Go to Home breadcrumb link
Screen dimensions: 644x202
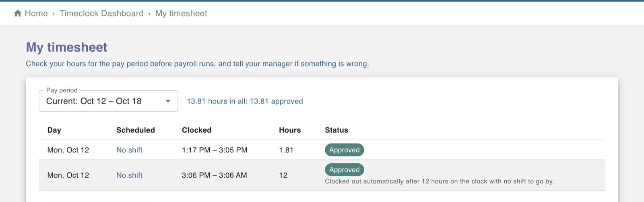(36, 13)
